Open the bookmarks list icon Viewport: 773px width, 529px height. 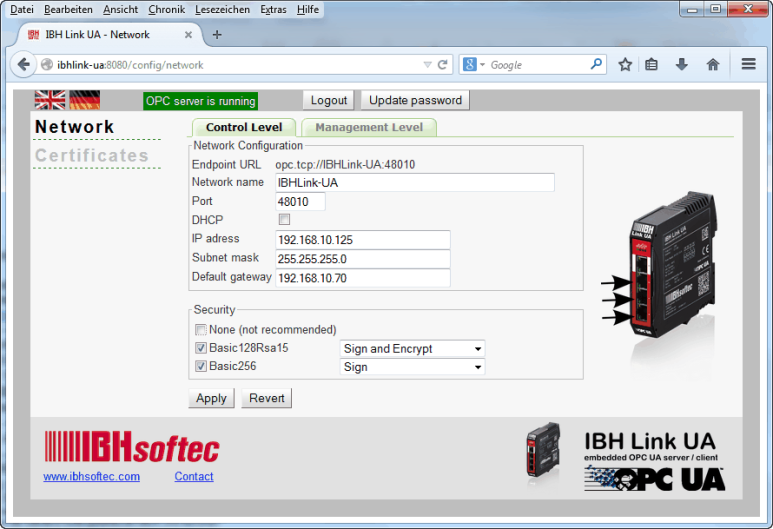[x=651, y=65]
